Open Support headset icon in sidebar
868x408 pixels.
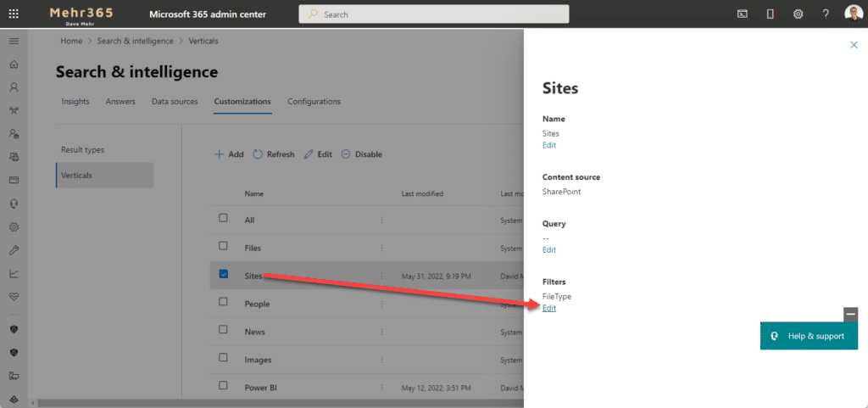(14, 204)
